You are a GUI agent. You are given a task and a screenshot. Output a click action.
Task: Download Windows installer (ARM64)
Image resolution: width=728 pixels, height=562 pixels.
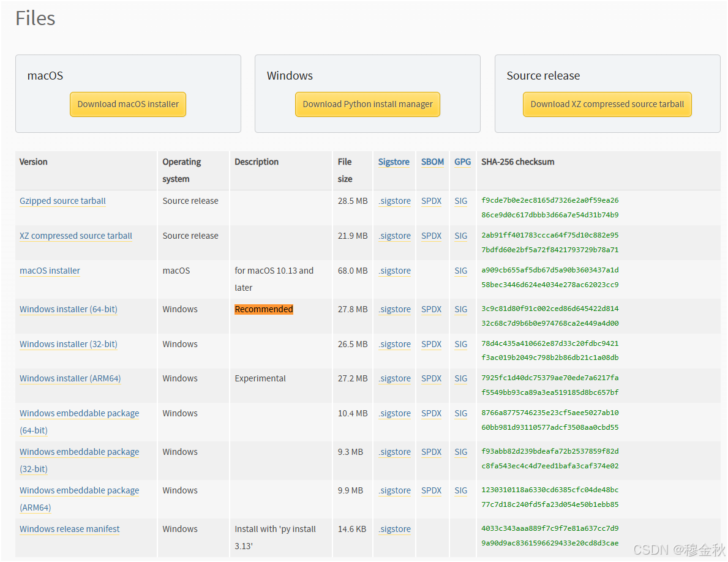click(70, 378)
